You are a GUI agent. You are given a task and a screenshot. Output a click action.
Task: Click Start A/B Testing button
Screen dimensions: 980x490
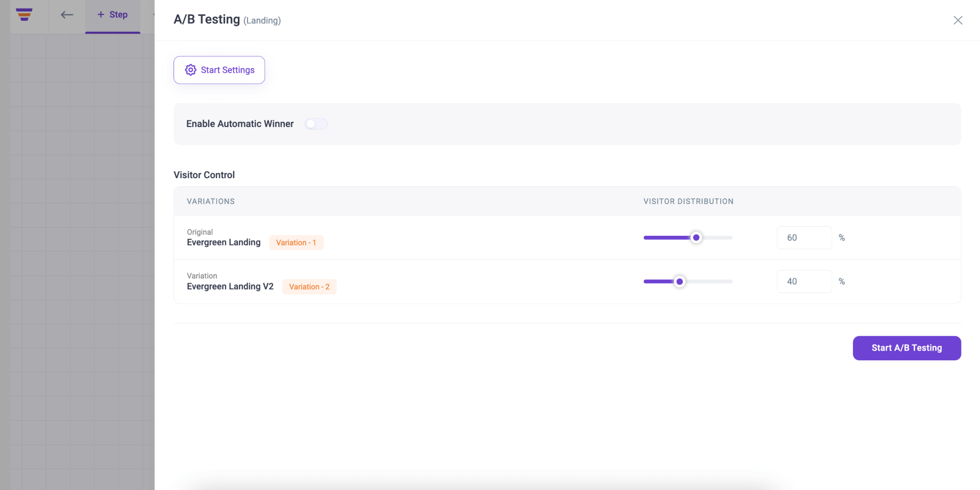point(906,348)
